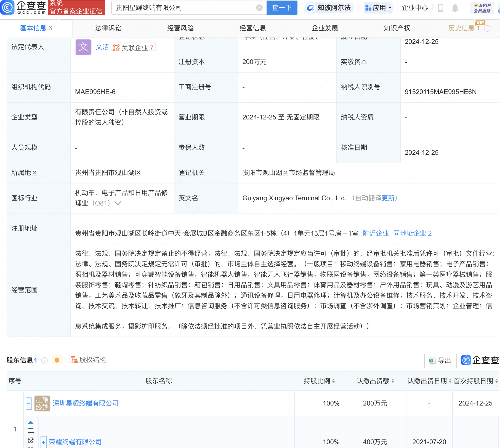500x448 pixels.
Task: Switch to the 知识产权 tab
Action: (x=397, y=28)
